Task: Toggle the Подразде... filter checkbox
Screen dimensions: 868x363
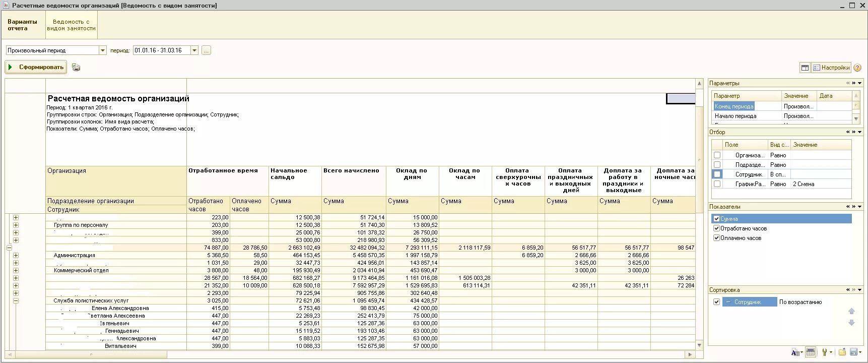Action: (717, 165)
